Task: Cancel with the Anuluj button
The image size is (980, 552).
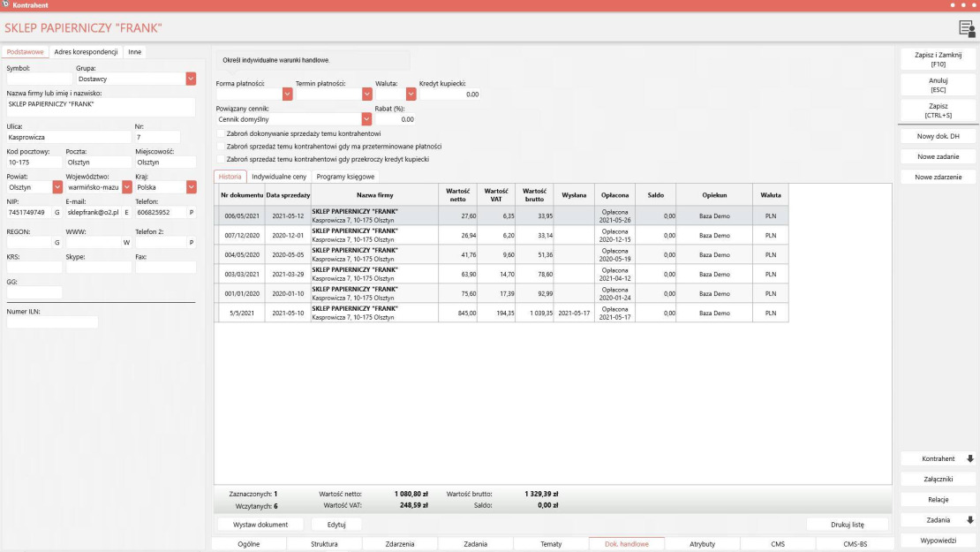Action: (x=939, y=85)
